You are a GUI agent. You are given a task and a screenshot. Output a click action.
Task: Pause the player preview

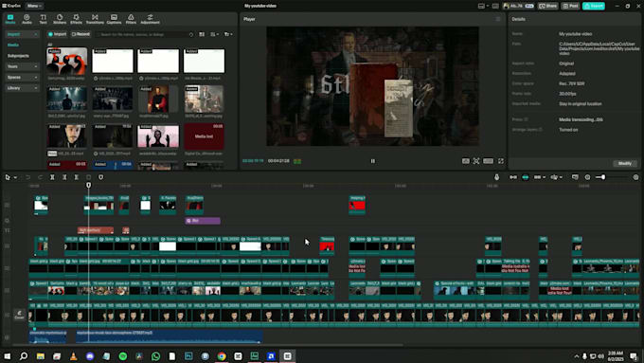(372, 161)
